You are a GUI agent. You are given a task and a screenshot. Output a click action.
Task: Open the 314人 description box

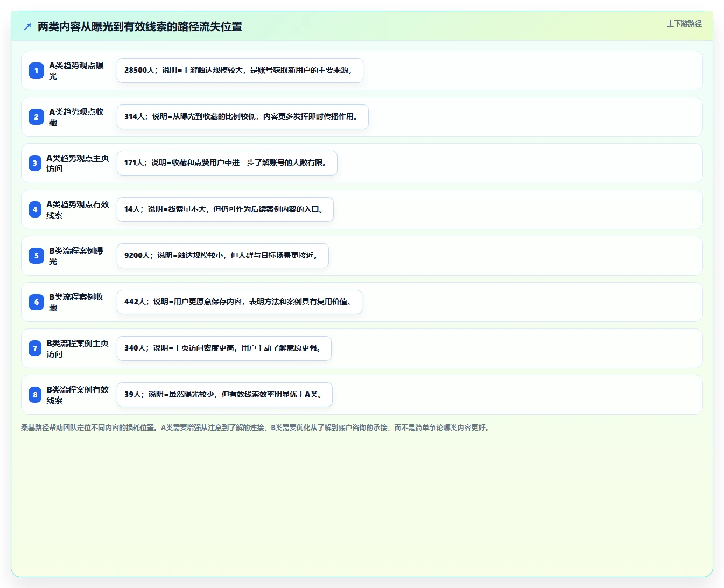pyautogui.click(x=243, y=117)
